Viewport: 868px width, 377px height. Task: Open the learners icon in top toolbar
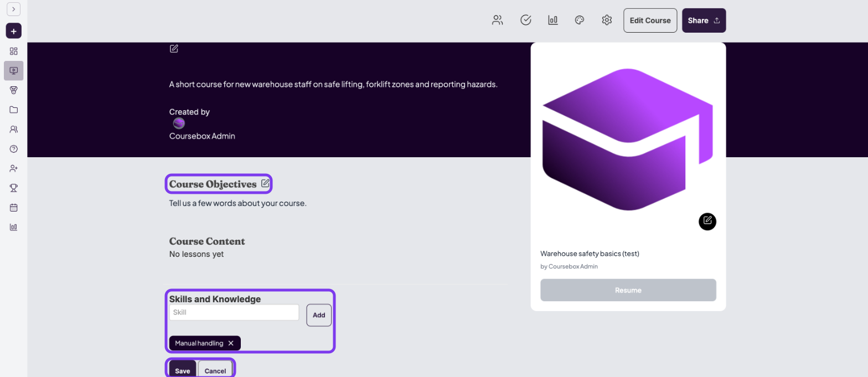pos(498,20)
